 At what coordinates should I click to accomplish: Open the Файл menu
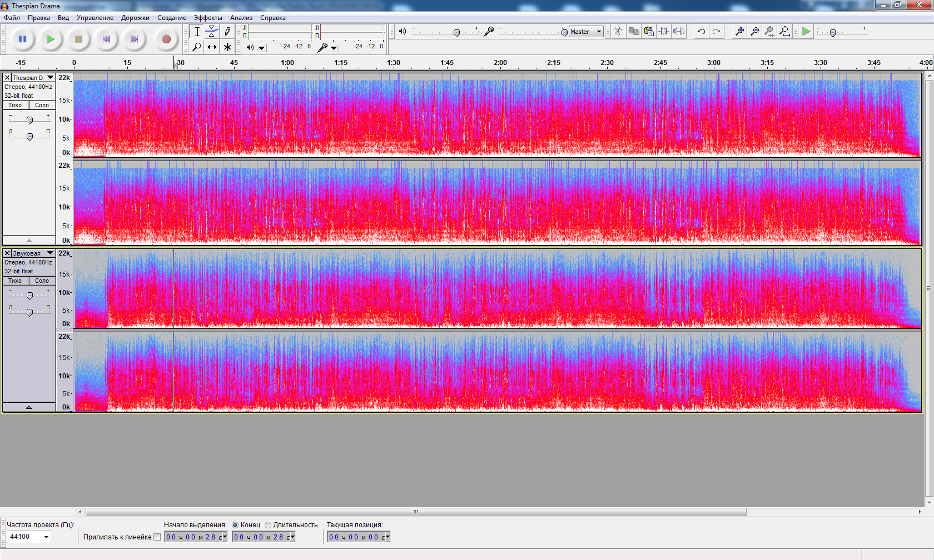coord(12,18)
